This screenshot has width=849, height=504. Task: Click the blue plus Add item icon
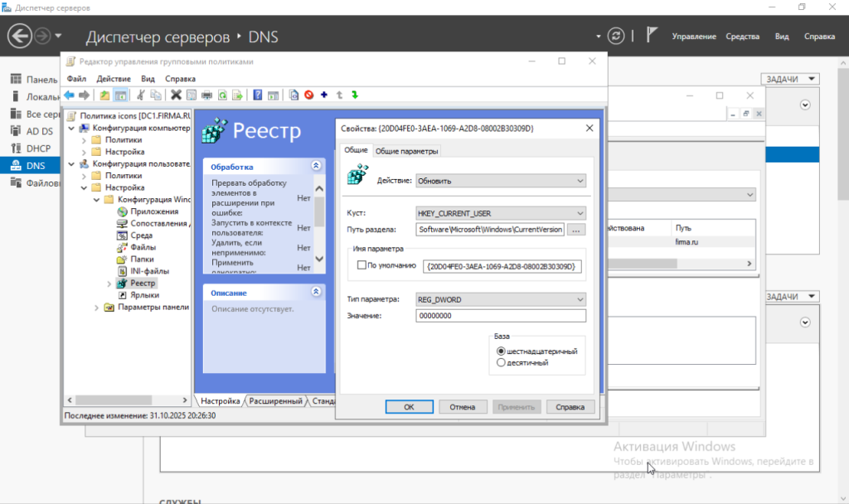[x=324, y=94]
